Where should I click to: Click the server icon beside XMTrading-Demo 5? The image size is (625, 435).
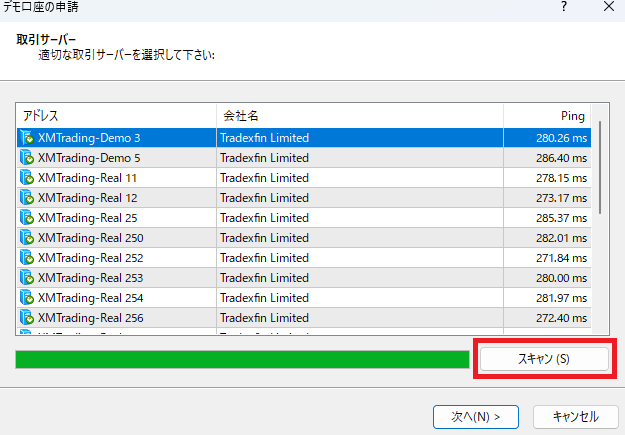click(x=27, y=158)
